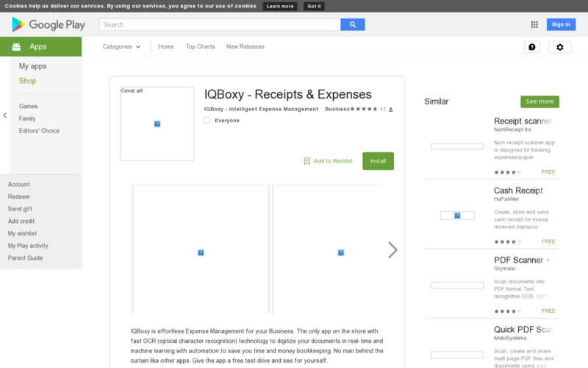Open the Cash Receipt app title
This screenshot has width=588, height=368.
518,191
